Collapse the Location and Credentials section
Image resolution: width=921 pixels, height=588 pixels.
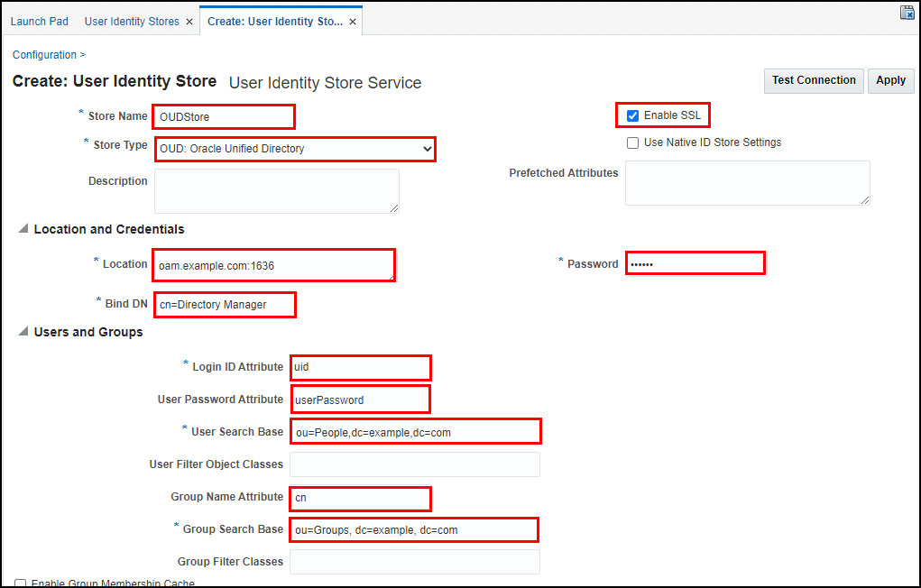(x=22, y=229)
